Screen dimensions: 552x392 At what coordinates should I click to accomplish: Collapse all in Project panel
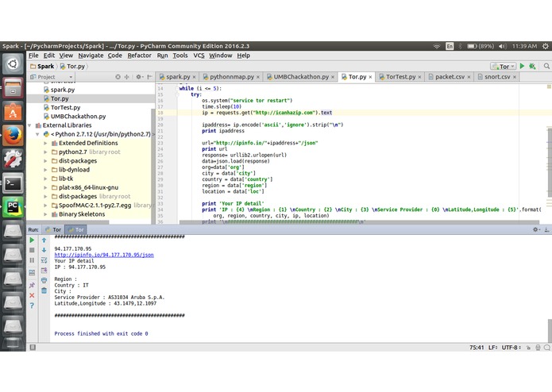[126, 77]
